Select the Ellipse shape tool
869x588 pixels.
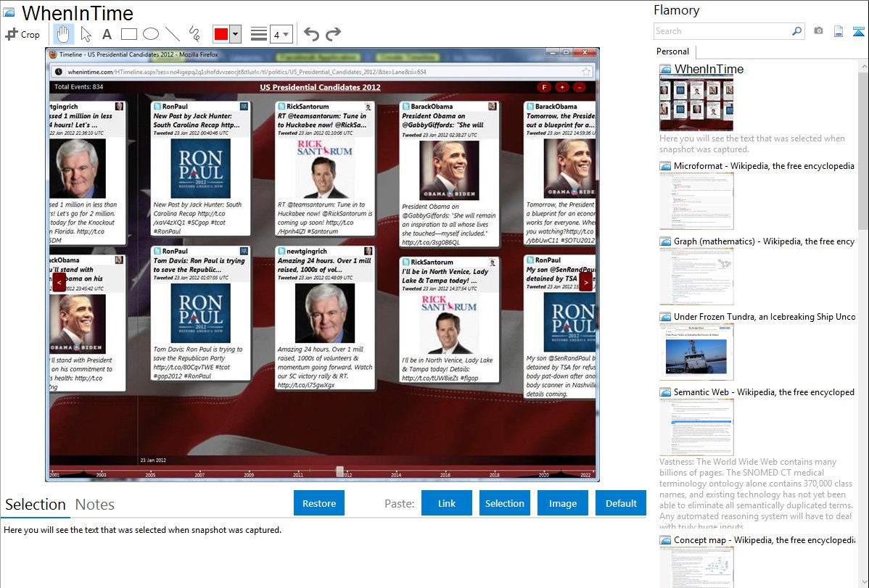point(151,34)
